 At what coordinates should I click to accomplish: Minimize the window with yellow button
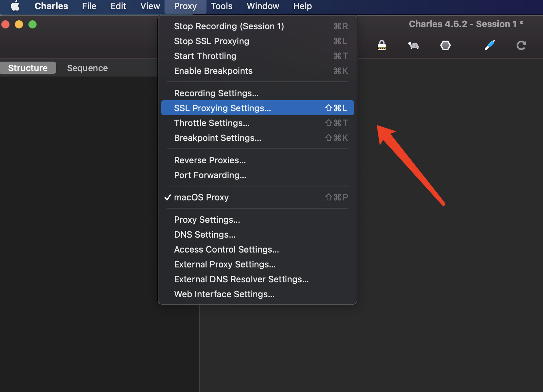pos(19,24)
